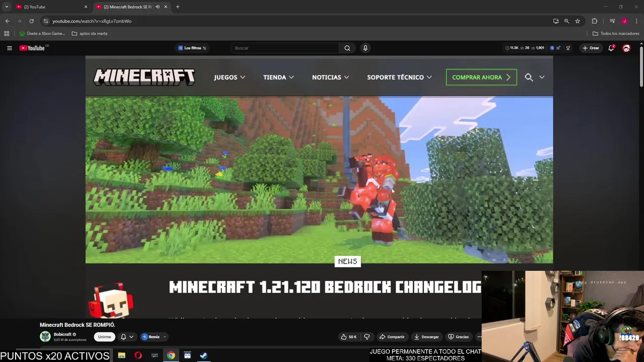This screenshot has width=644, height=362.
Task: Click the blue vidIQ icon next to stats
Action: click(552, 48)
